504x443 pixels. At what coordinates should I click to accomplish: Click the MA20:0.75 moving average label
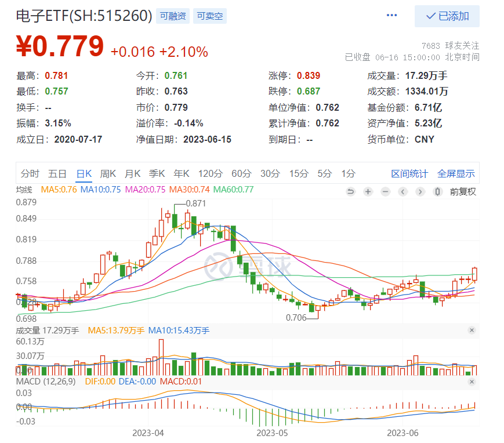pos(146,190)
